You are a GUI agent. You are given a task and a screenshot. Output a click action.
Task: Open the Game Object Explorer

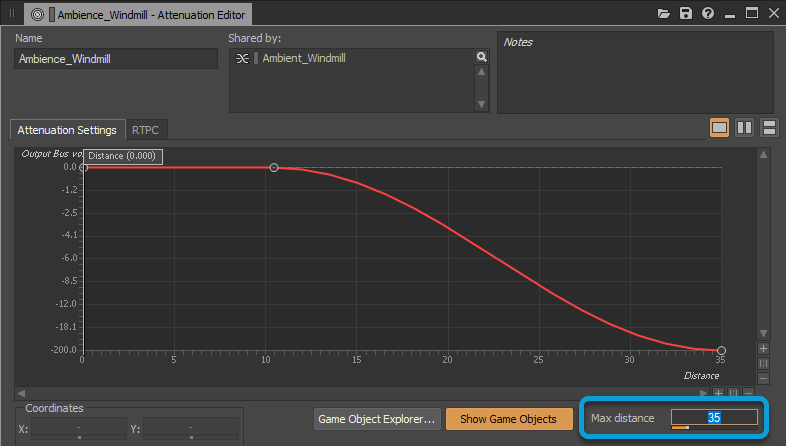pos(375,418)
